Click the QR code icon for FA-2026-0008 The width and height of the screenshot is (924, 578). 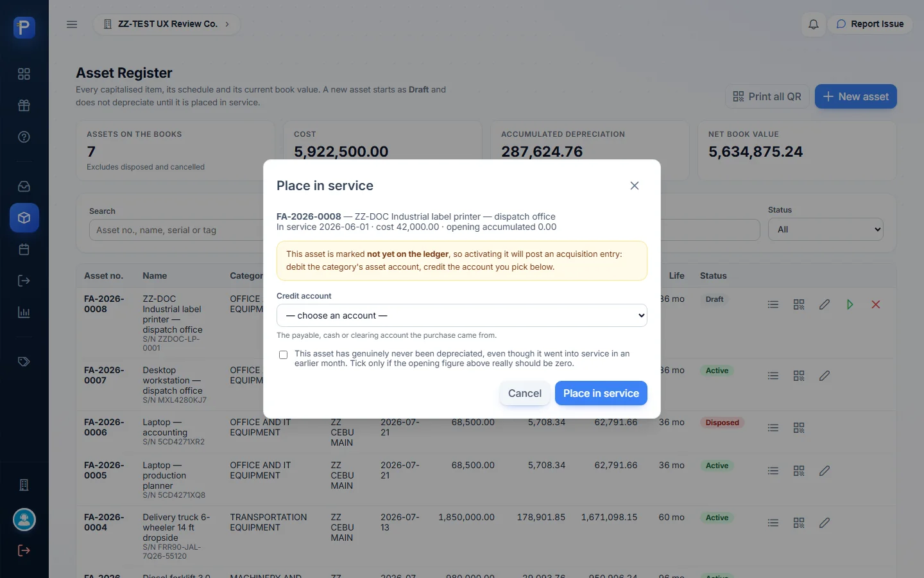pyautogui.click(x=799, y=304)
